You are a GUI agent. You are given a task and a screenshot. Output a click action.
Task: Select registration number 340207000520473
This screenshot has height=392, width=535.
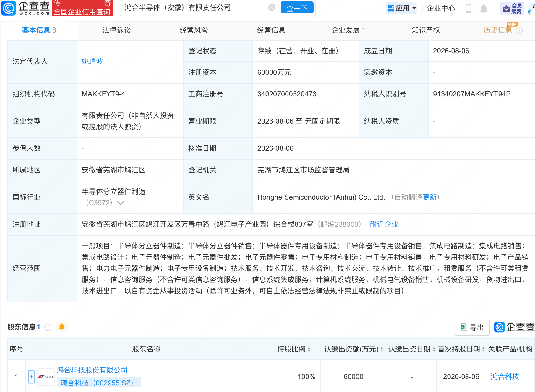[287, 94]
